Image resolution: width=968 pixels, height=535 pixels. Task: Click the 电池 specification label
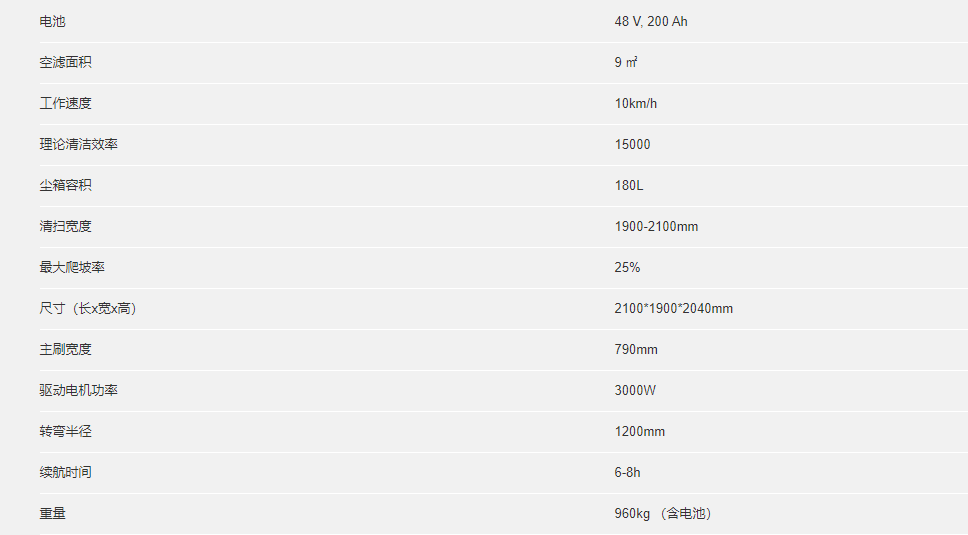(x=52, y=22)
